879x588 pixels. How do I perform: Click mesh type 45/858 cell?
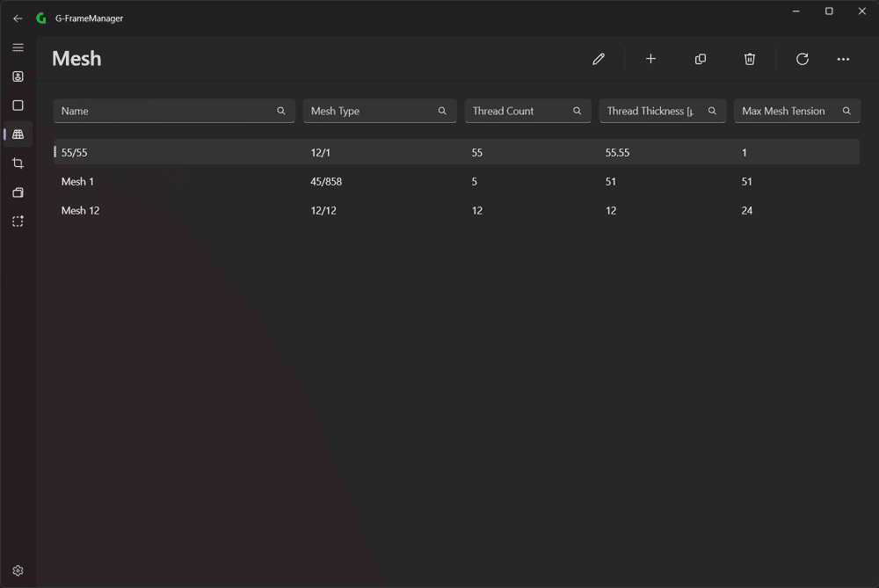(x=326, y=182)
